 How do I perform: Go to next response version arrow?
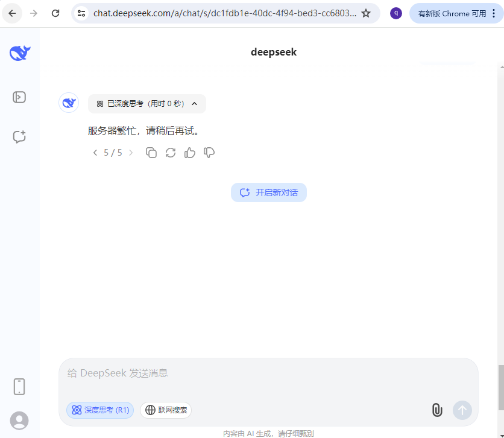(131, 153)
